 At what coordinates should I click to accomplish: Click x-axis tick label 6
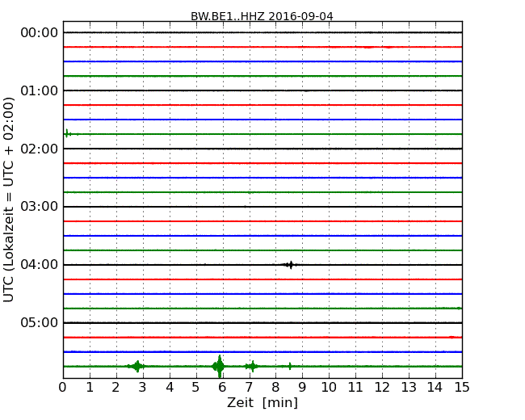pos(222,388)
